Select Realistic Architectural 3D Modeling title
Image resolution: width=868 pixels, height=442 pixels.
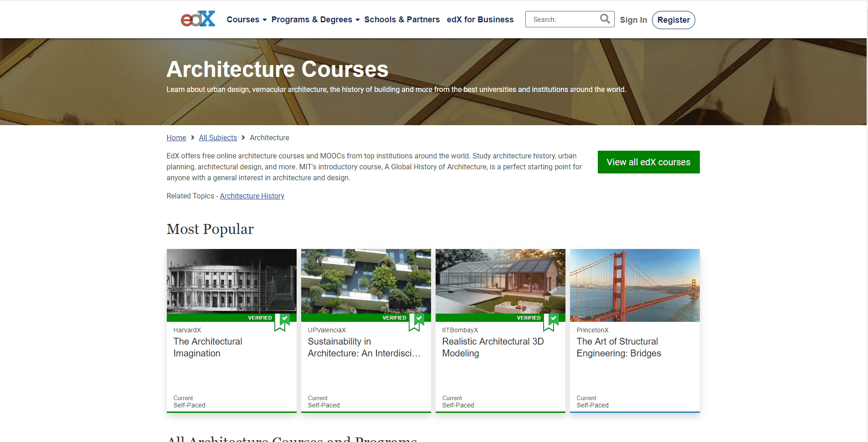pyautogui.click(x=493, y=347)
